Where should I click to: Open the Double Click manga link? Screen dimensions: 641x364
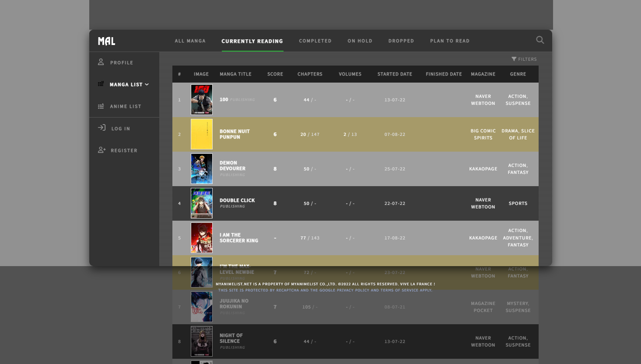(x=237, y=200)
